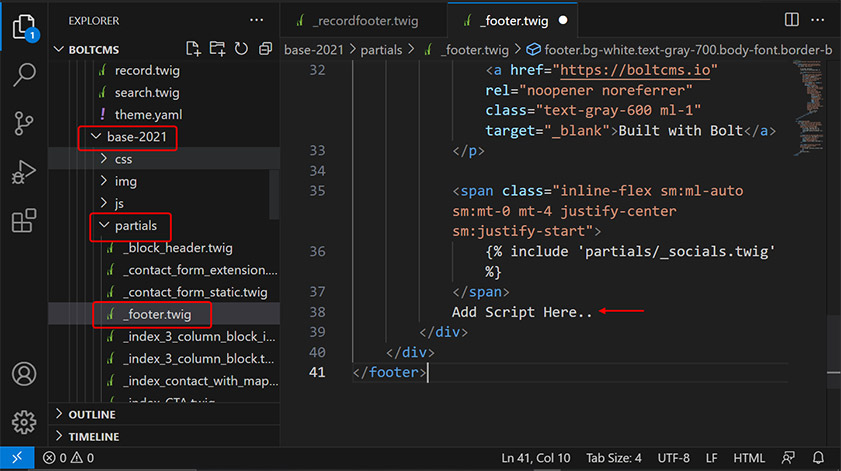Open the https://boltcms.io link in code

635,70
